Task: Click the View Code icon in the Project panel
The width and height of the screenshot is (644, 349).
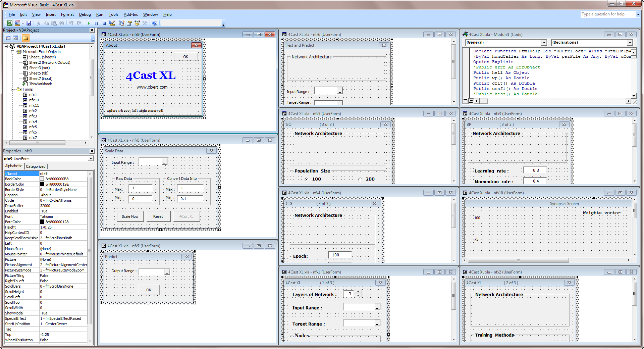Action: tap(8, 38)
